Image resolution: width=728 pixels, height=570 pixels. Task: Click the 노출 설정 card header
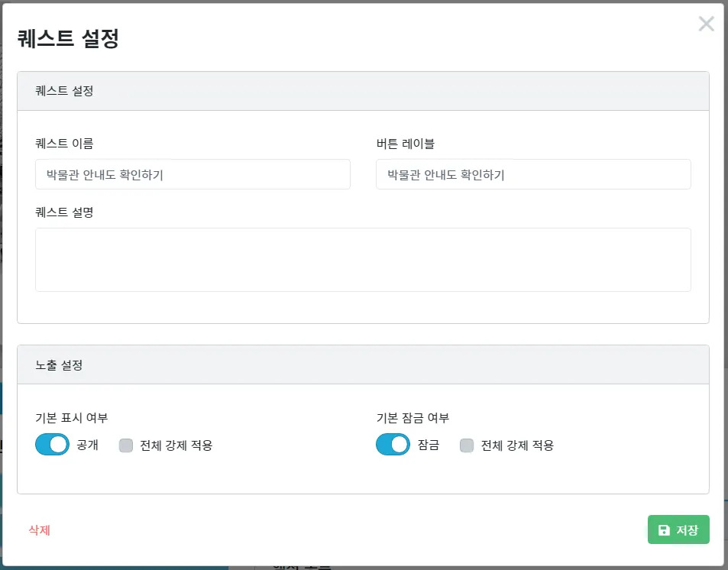pos(363,364)
